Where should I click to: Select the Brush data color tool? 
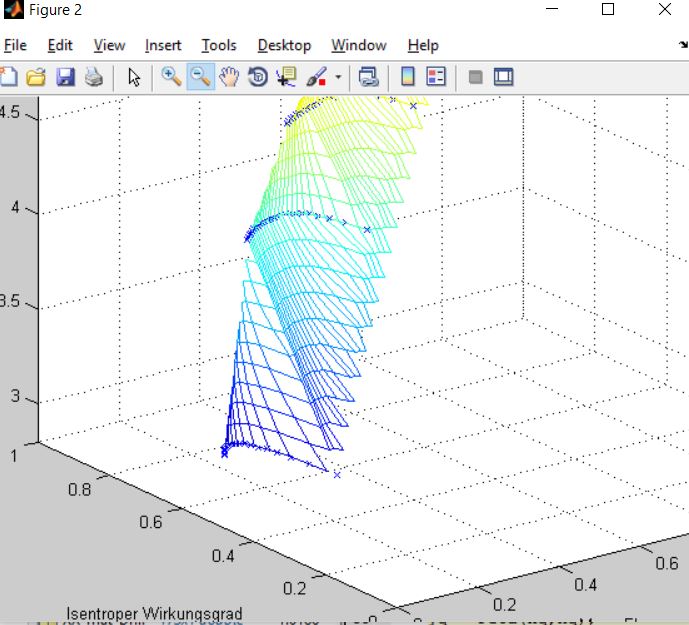[317, 77]
